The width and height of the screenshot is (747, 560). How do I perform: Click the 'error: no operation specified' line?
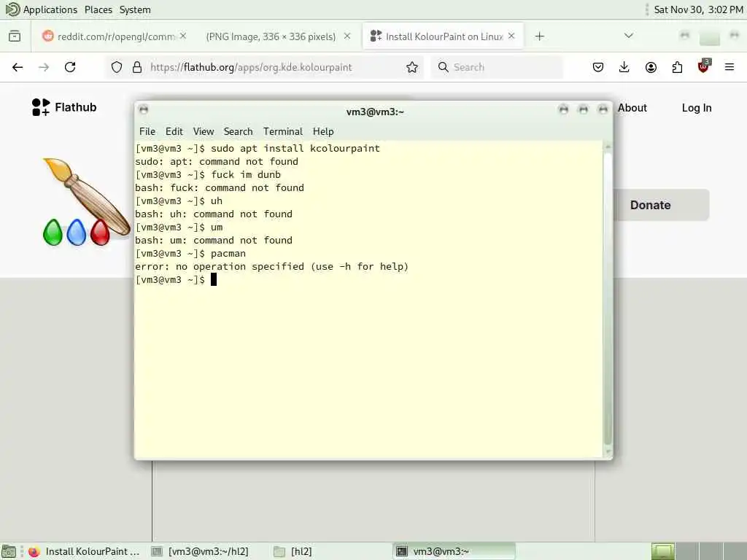pos(271,266)
